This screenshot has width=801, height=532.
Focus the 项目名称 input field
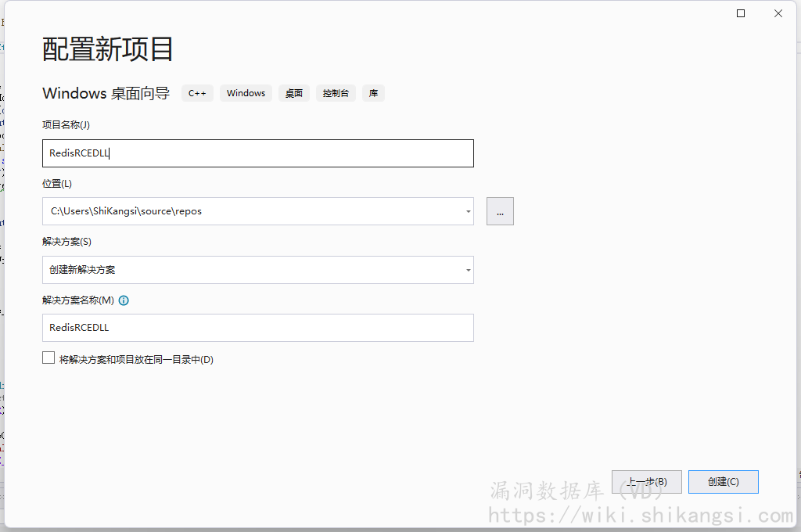[x=257, y=153]
